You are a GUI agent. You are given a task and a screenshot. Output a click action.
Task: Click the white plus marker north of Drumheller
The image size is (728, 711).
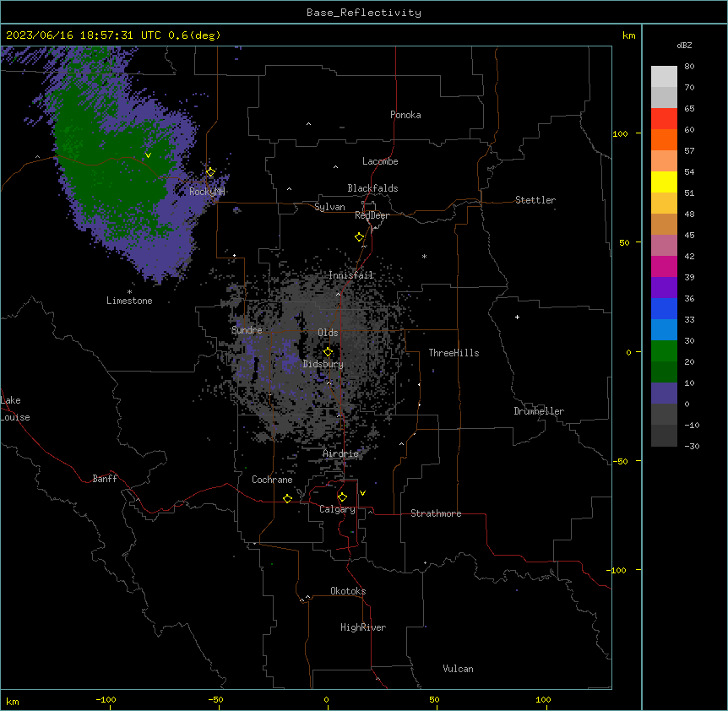coord(517,317)
